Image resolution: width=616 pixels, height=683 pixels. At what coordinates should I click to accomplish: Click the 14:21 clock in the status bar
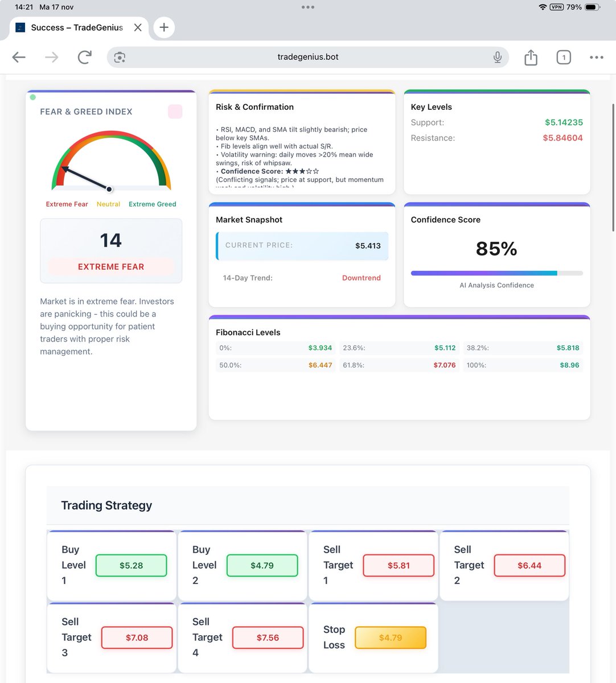coord(24,7)
